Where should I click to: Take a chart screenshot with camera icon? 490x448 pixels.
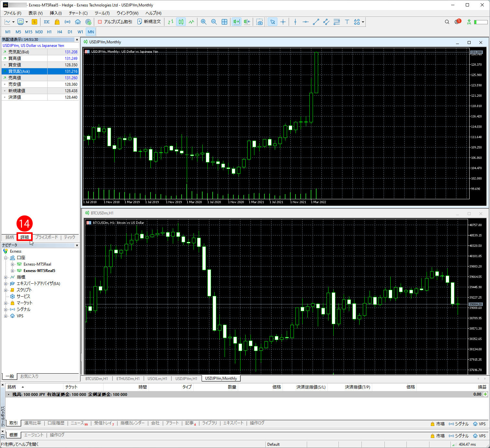click(260, 22)
